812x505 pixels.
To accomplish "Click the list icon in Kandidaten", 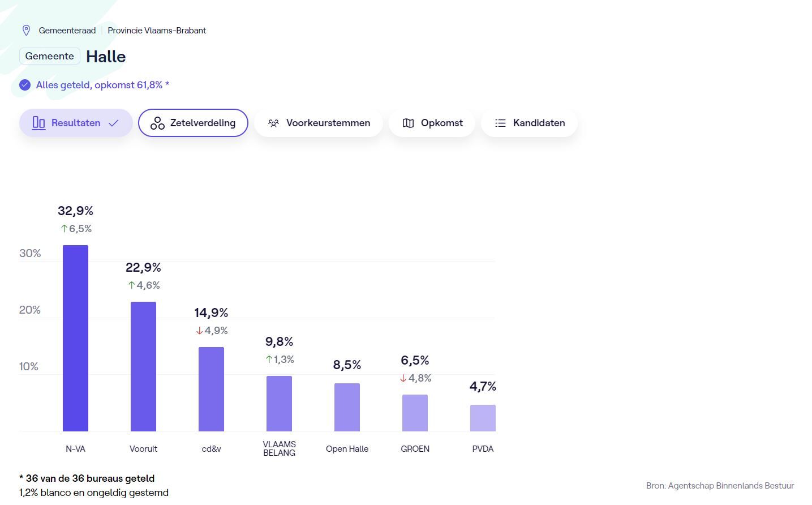I will (x=500, y=123).
